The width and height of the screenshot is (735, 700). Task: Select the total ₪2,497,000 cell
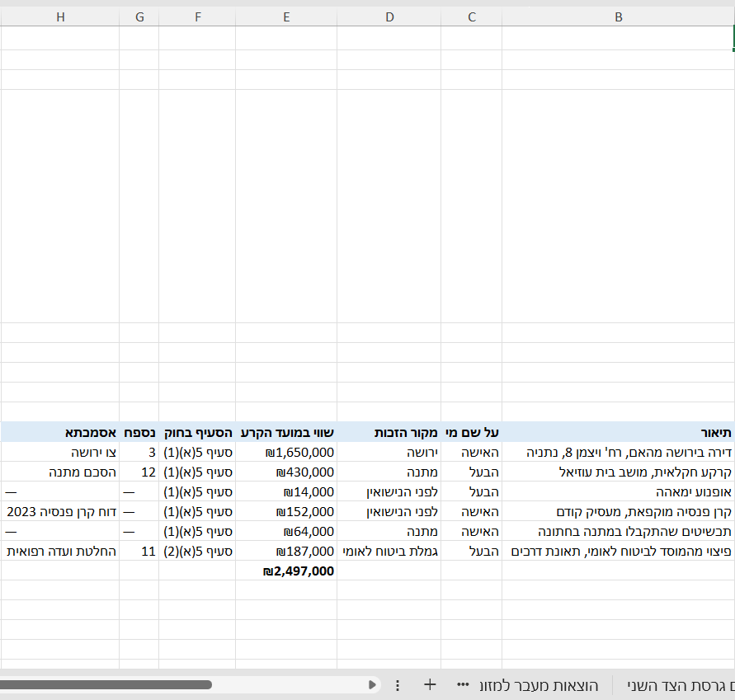coord(286,571)
